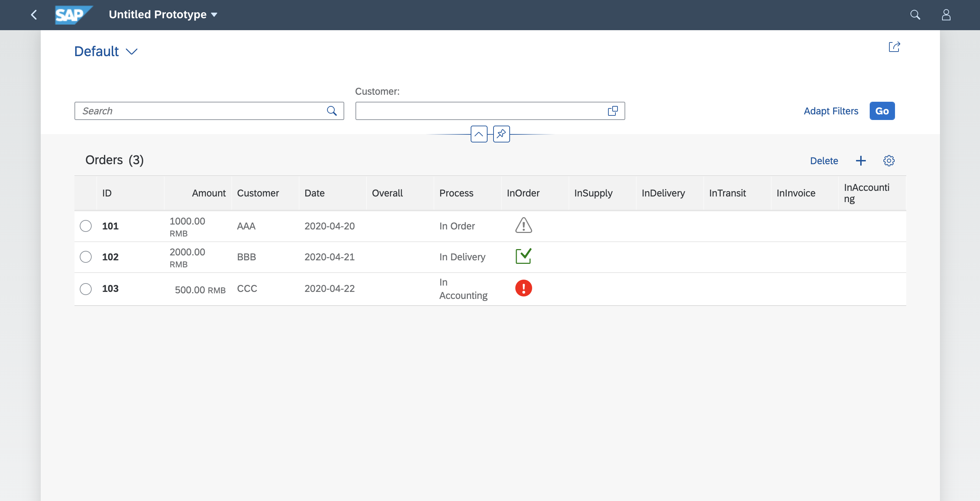The height and width of the screenshot is (501, 980).
Task: Click the red error icon for order 103
Action: pyautogui.click(x=523, y=288)
